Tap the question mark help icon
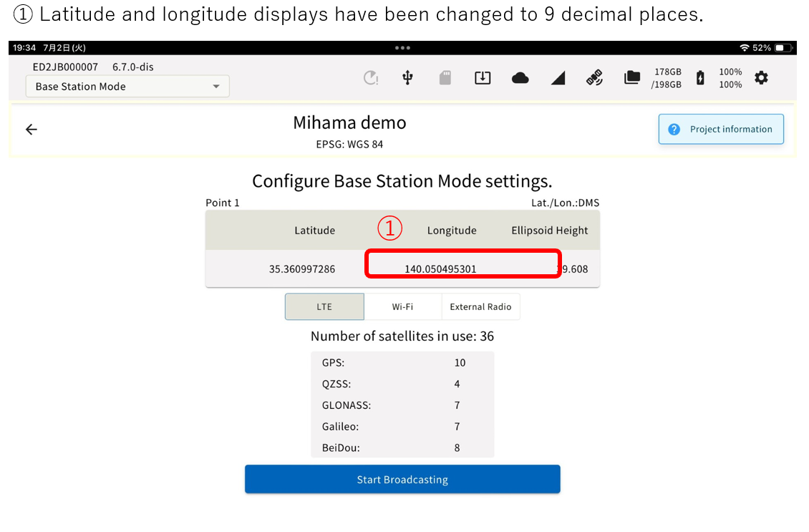Screen dimensions: 809x532 click(x=674, y=129)
